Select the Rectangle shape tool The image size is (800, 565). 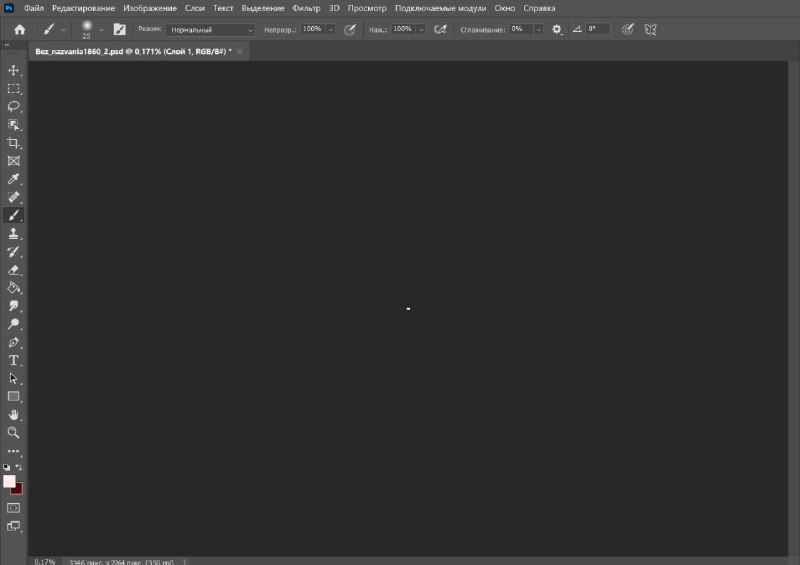14,397
